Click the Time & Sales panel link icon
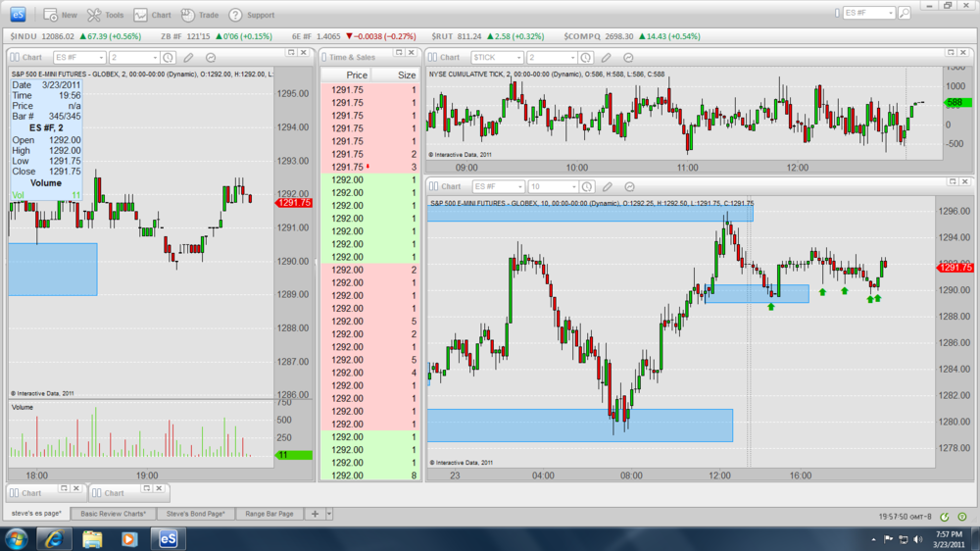Viewport: 980px width, 551px height. (x=324, y=57)
